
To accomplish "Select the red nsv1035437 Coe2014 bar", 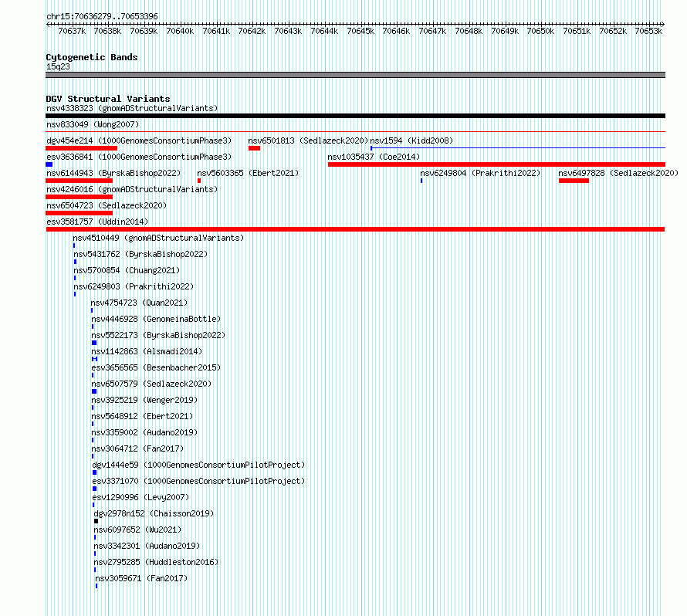I will tap(496, 164).
